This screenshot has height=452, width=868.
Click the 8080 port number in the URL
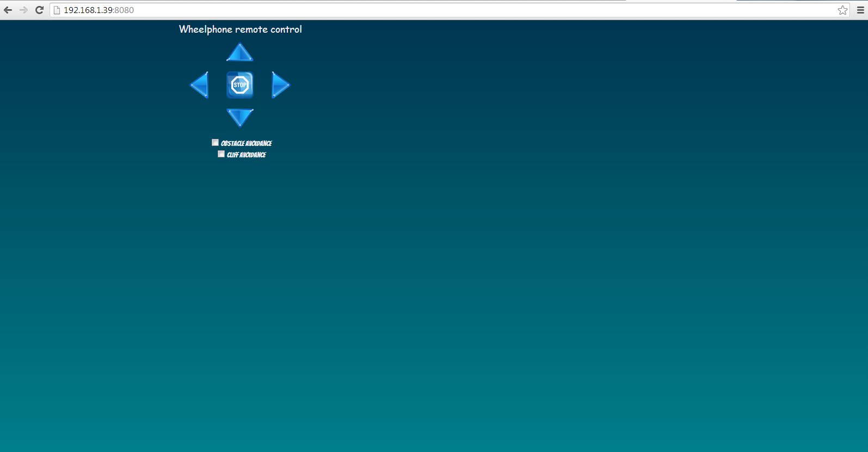coord(125,10)
